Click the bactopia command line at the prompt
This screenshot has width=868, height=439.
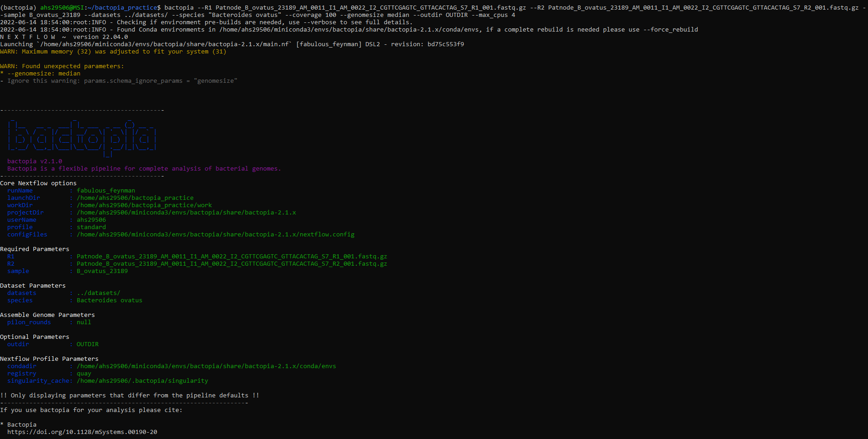pyautogui.click(x=320, y=7)
